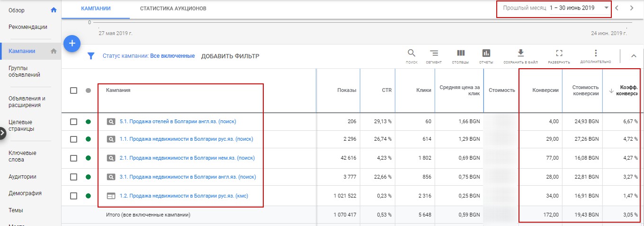Select checkbox for campaign 1.1 рус.яз. (поиск)
The height and width of the screenshot is (226, 644).
(73, 139)
